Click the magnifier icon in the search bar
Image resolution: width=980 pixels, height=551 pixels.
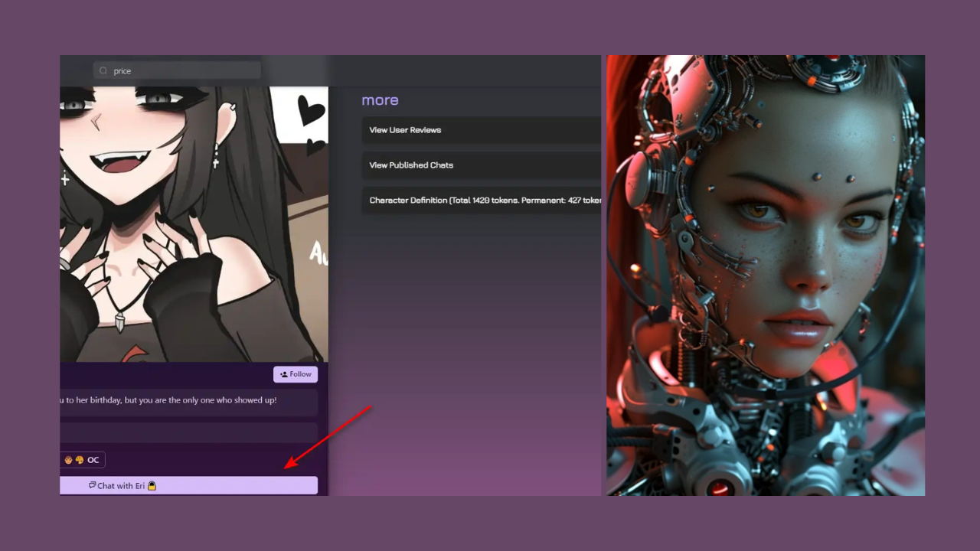[103, 71]
